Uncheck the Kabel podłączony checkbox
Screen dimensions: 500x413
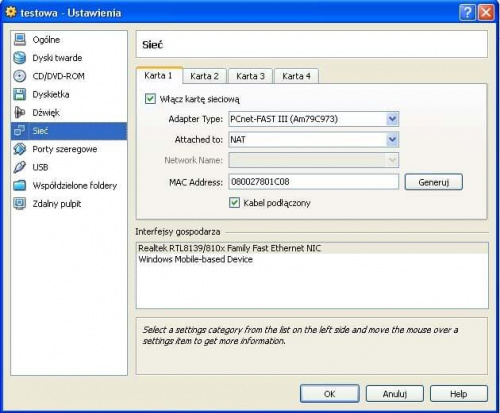[234, 202]
